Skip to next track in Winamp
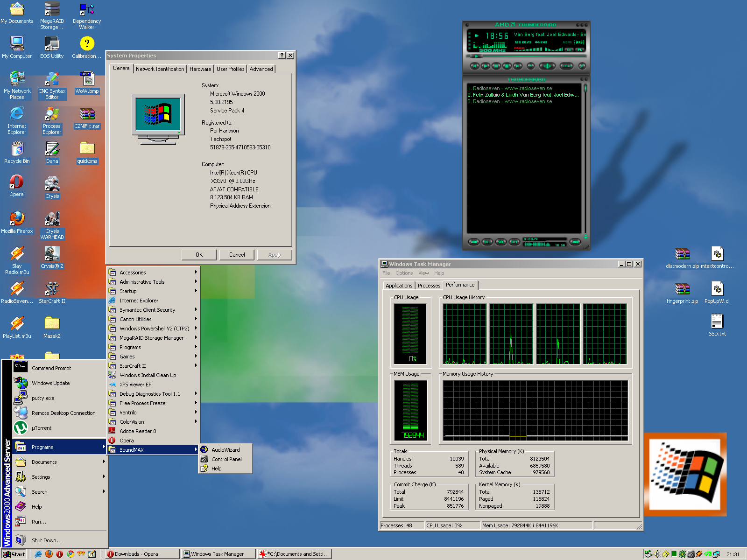Screen dimensions: 747x560 (x=518, y=66)
